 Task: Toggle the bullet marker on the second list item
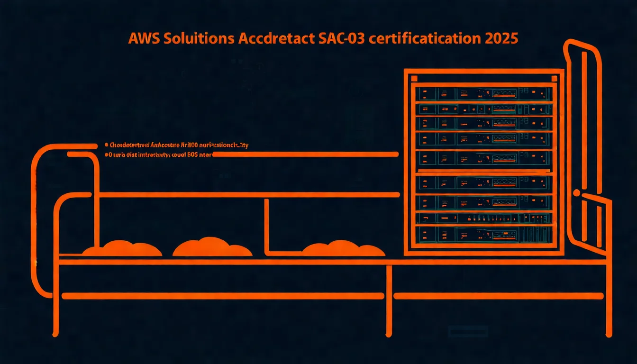pos(107,153)
